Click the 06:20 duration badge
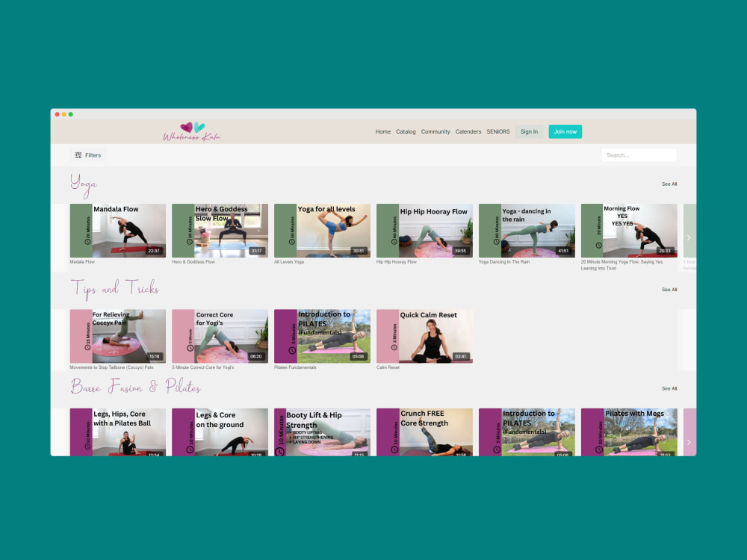This screenshot has width=747, height=560. click(255, 357)
